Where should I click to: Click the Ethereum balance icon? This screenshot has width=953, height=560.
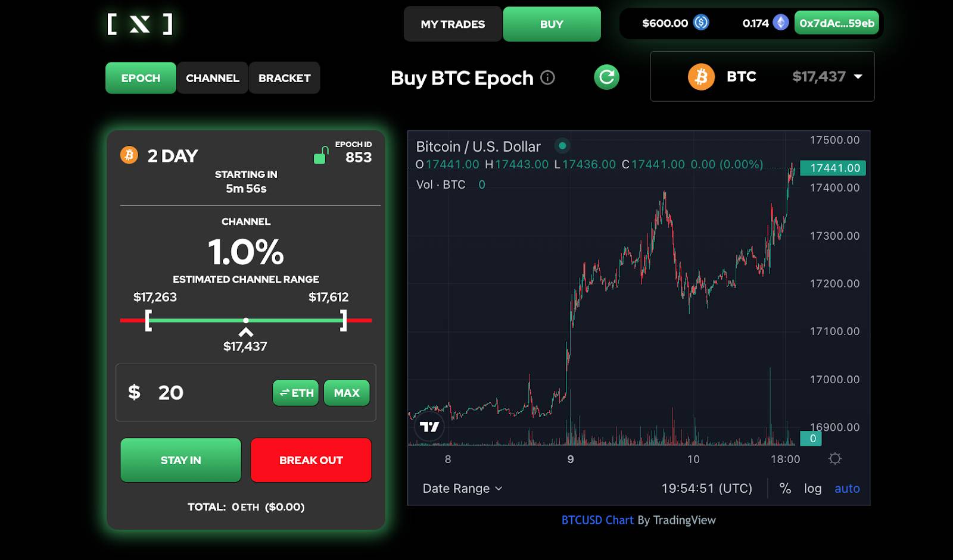pyautogui.click(x=780, y=23)
